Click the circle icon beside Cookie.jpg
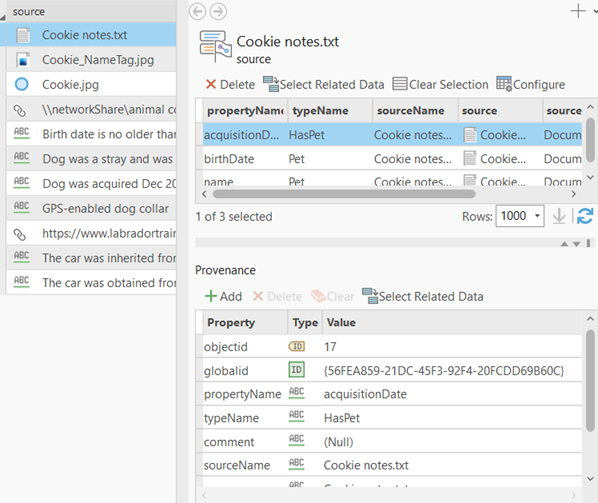This screenshot has height=503, width=598. (22, 84)
